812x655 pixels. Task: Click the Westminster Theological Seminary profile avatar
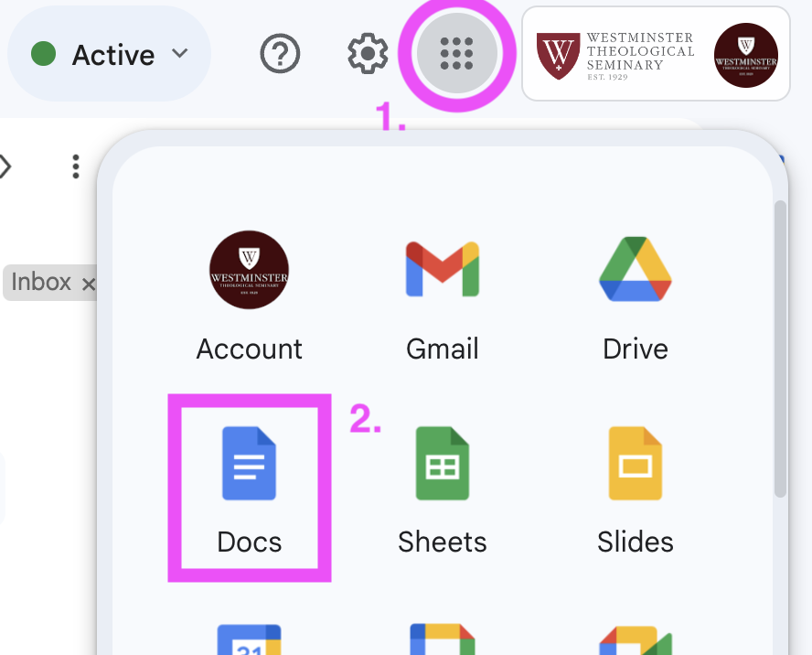[745, 57]
